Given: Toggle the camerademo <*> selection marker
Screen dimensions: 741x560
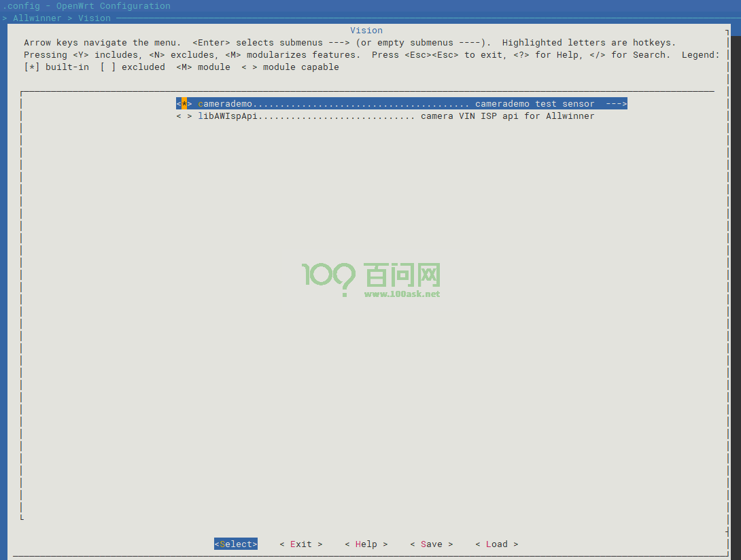Looking at the screenshot, I should pyautogui.click(x=184, y=104).
